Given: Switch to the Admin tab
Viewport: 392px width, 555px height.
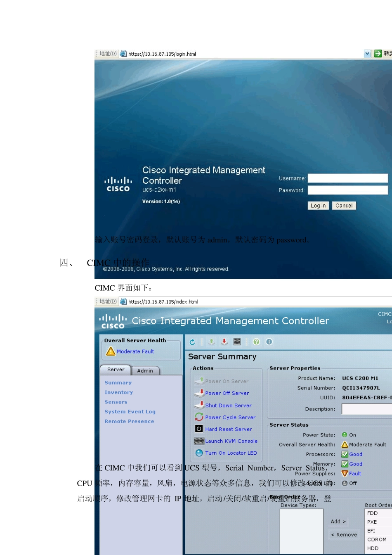Looking at the screenshot, I should 145,370.
